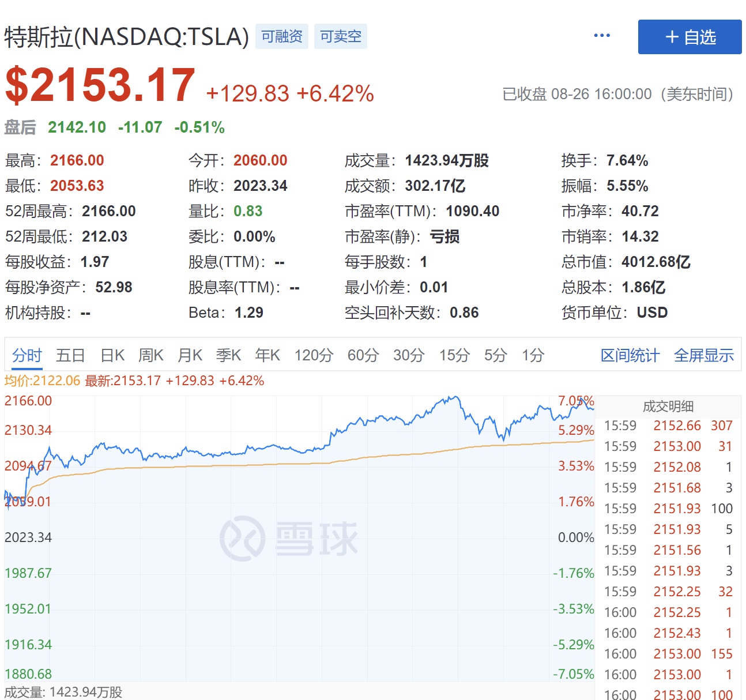
Task: Click the 成交量 value 1423.94万股 in stats
Action: tap(447, 160)
